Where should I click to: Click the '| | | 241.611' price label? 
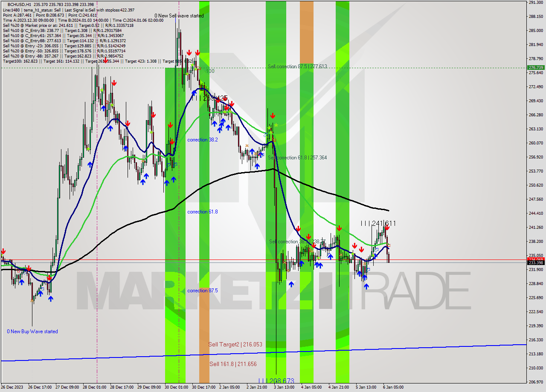click(x=378, y=223)
